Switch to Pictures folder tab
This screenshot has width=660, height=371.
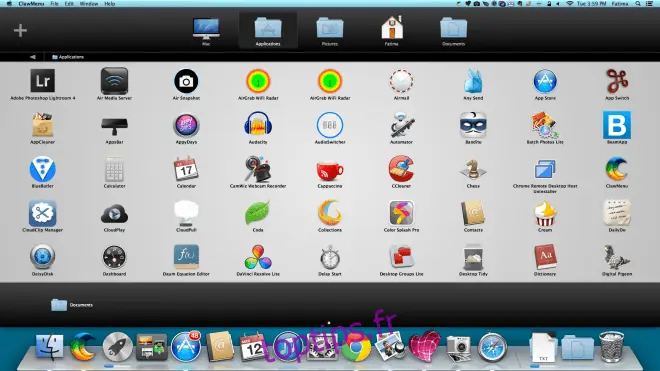330,31
